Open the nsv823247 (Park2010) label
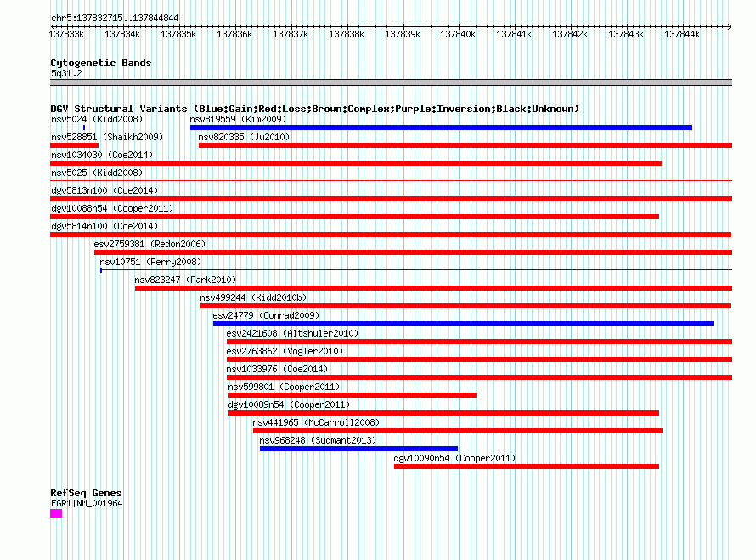 pyautogui.click(x=185, y=280)
